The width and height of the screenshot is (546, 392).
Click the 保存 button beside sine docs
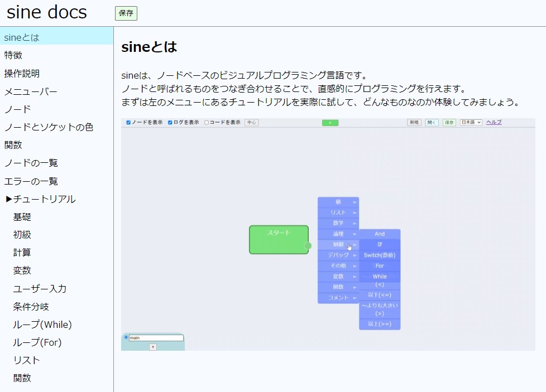tap(126, 13)
